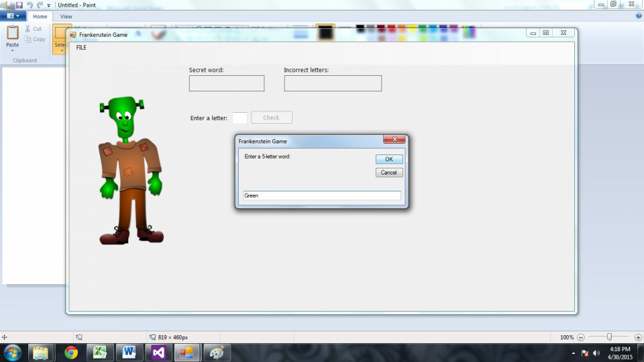This screenshot has height=362, width=644.
Task: Open Visual Studio from the taskbar
Action: 158,353
